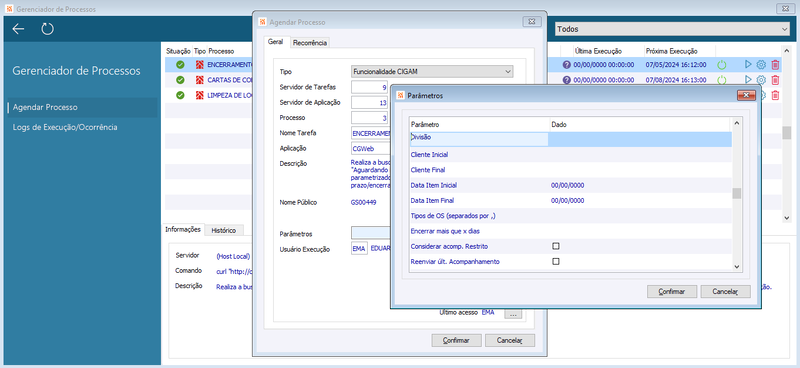Viewport: 800px width, 368px height.
Task: Run the 07/08/2024 process with play icon
Action: pos(748,80)
